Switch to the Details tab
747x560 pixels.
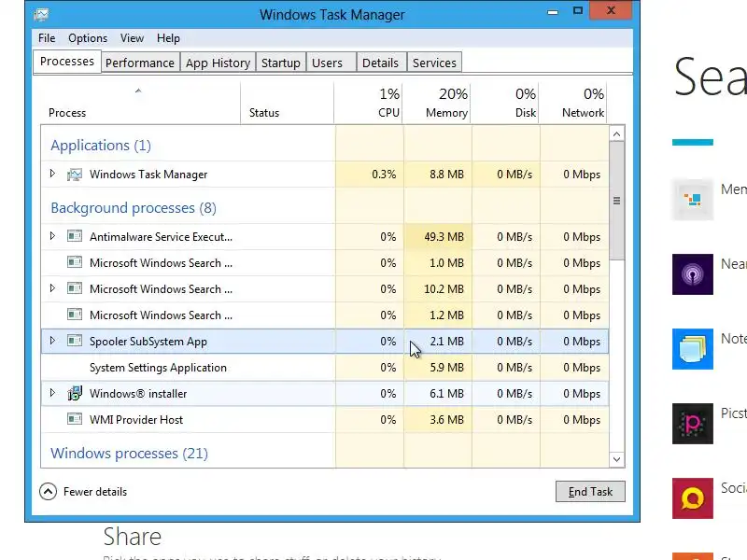(x=381, y=63)
